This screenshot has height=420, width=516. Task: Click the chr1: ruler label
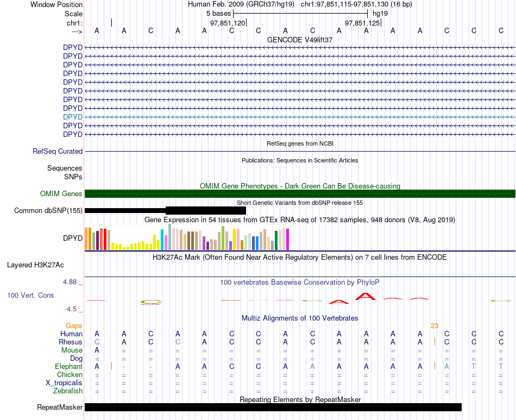(x=74, y=23)
